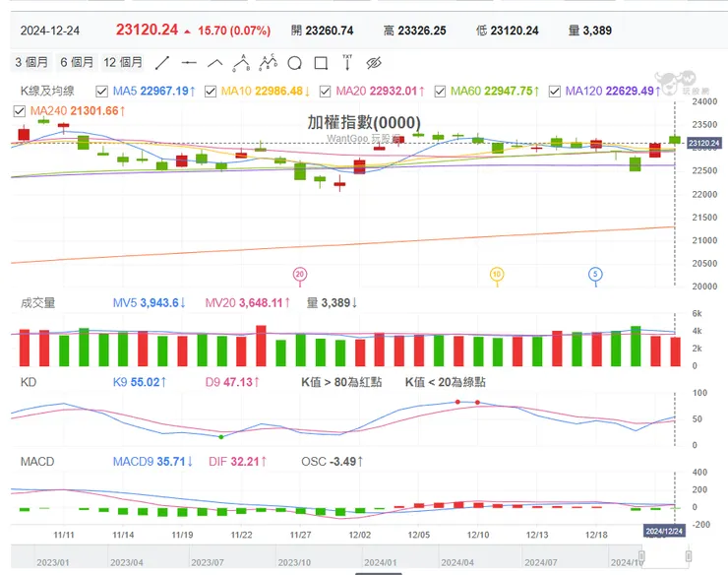Click the MACD9 35.71 value
Image resolution: width=728 pixels, height=575 pixels.
pos(152,462)
